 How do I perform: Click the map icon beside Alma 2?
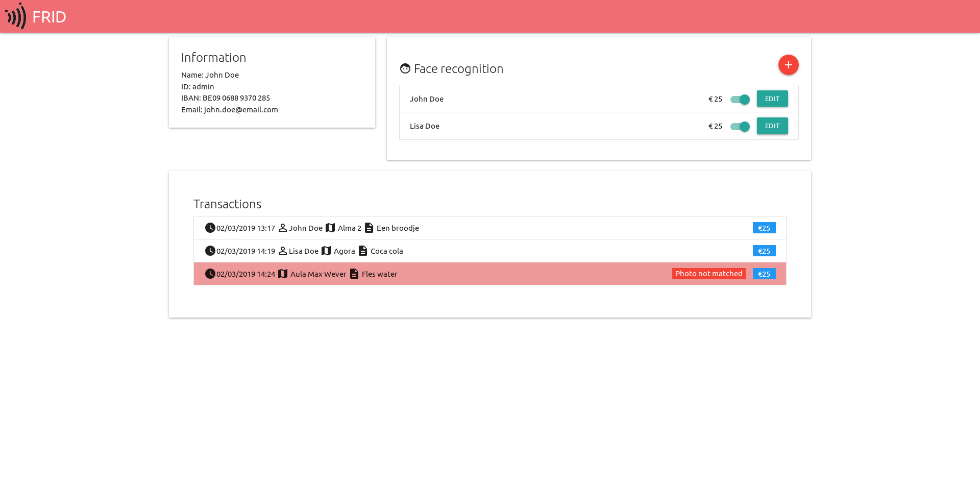pyautogui.click(x=330, y=228)
